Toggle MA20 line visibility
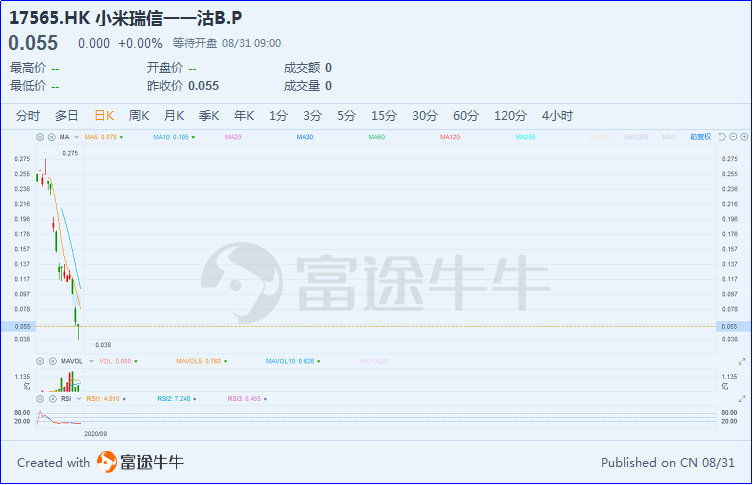 tap(233, 137)
